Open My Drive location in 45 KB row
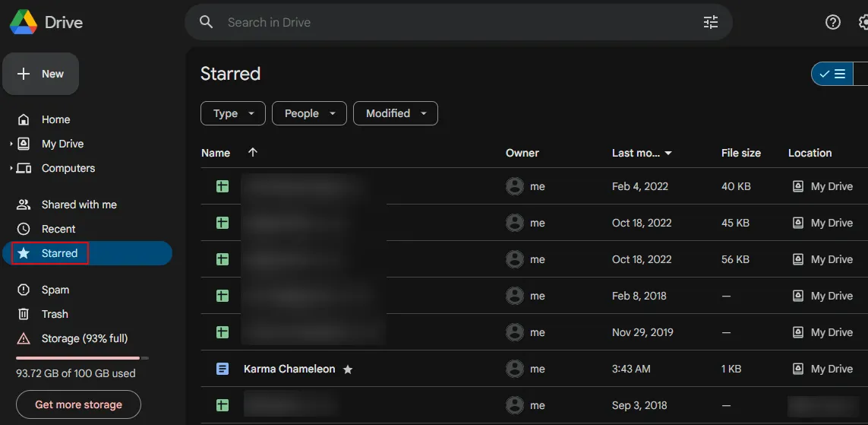The width and height of the screenshot is (868, 425). pyautogui.click(x=822, y=224)
